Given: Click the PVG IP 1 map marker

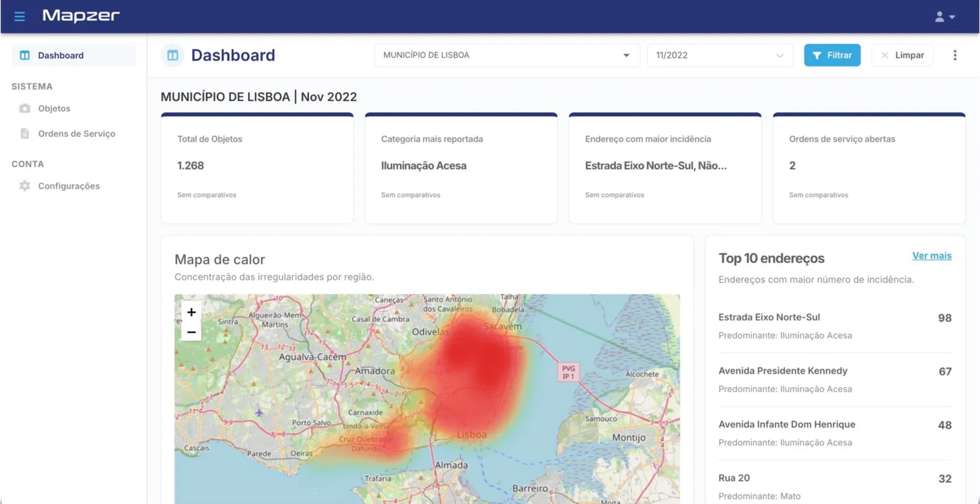Looking at the screenshot, I should (568, 372).
